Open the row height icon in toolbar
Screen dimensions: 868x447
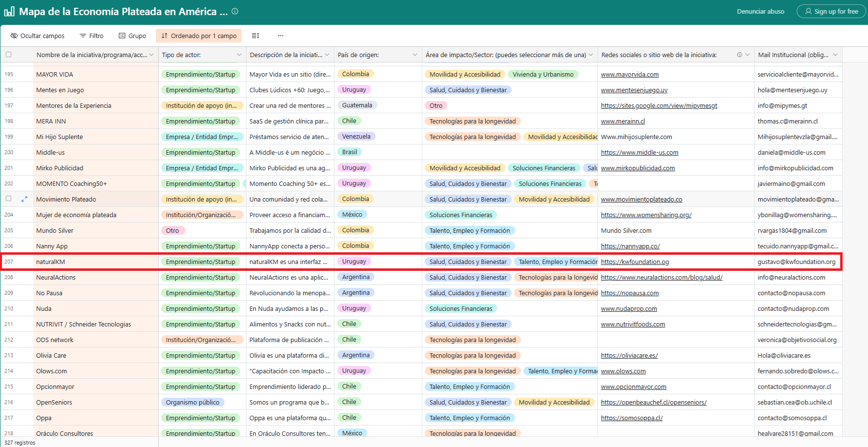tap(255, 36)
